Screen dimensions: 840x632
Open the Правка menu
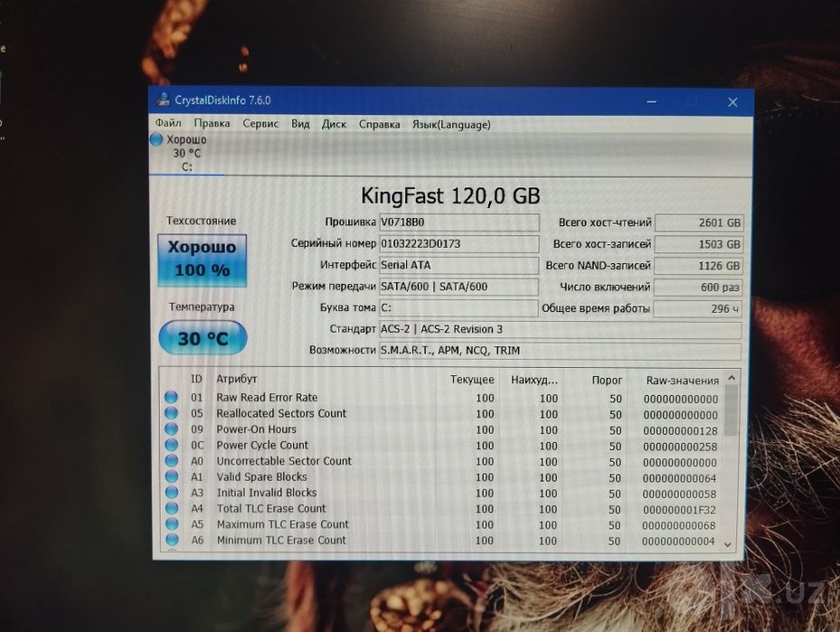click(212, 124)
